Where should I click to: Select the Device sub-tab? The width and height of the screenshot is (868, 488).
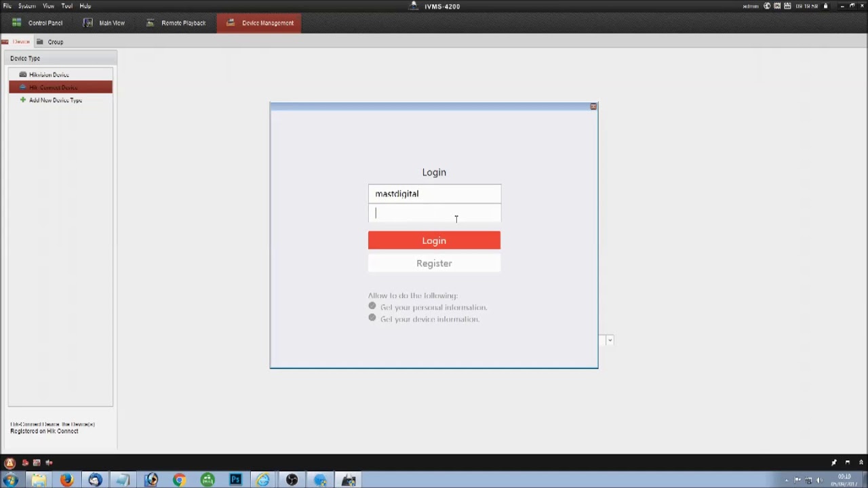[16, 42]
